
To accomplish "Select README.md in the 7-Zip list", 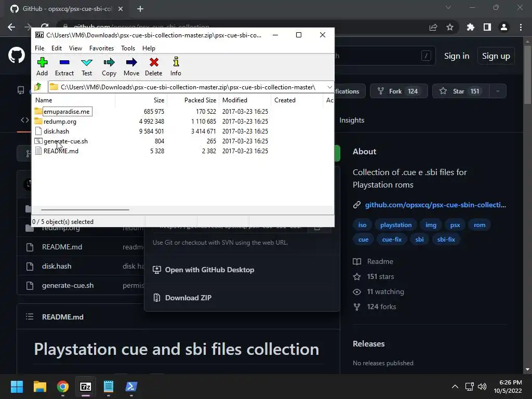I will pyautogui.click(x=61, y=151).
